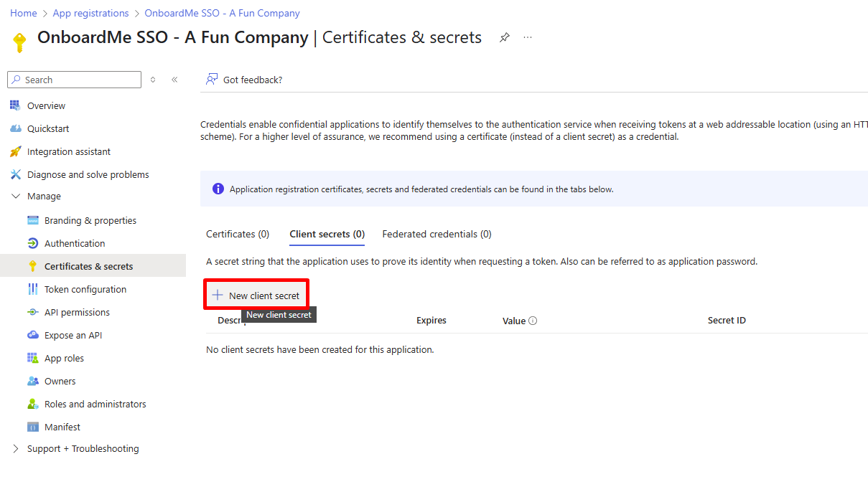The width and height of the screenshot is (868, 482).
Task: Click the Value column info icon
Action: click(x=533, y=321)
